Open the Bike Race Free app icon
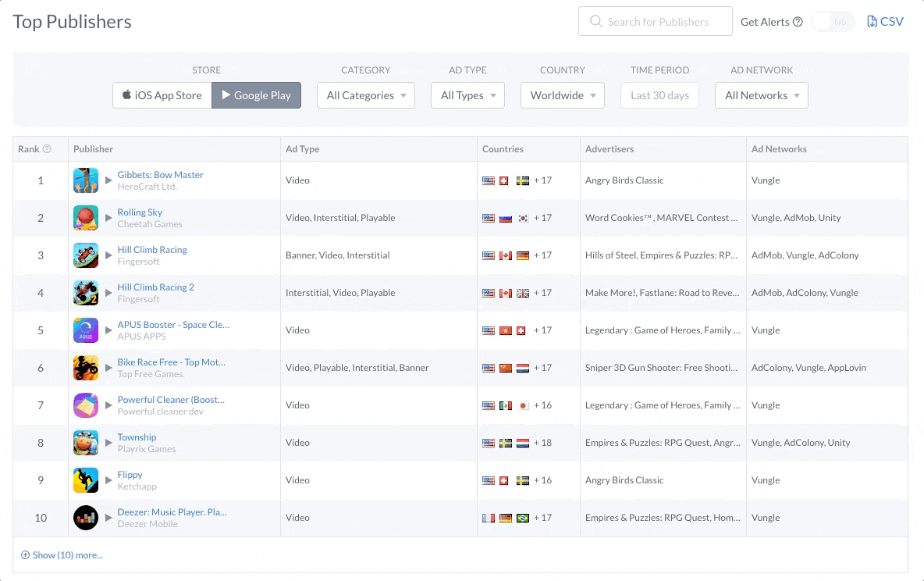Viewport: 924px width, 581px height. click(85, 368)
